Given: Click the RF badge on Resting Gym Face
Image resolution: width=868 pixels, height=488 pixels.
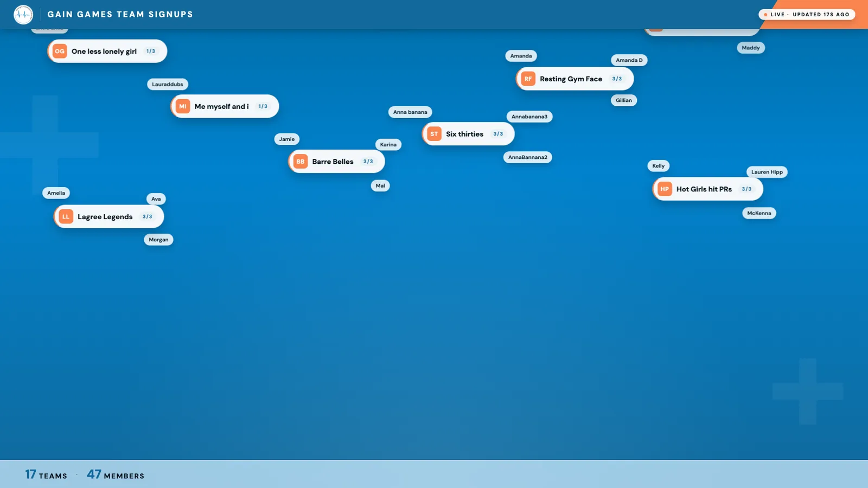Looking at the screenshot, I should (x=528, y=79).
